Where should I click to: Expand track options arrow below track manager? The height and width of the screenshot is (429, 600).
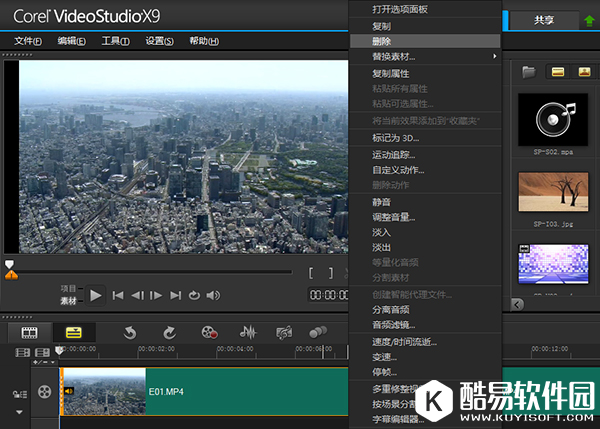click(18, 411)
